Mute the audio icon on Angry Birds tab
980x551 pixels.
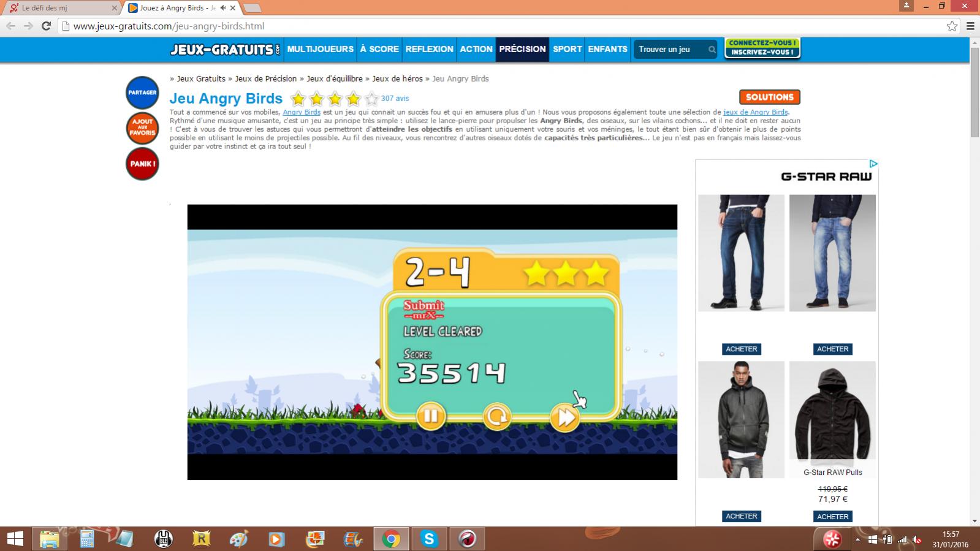[x=223, y=8]
